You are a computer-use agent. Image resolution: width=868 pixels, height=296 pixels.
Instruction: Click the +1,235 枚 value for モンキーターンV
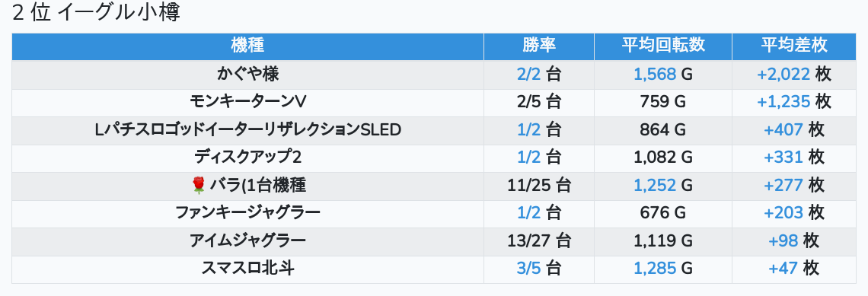click(x=794, y=103)
